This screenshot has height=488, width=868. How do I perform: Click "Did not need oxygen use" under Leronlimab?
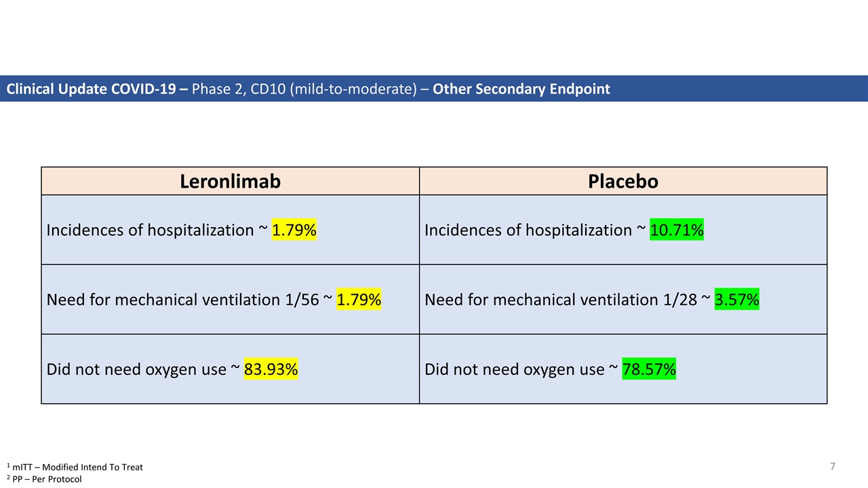tap(136, 369)
